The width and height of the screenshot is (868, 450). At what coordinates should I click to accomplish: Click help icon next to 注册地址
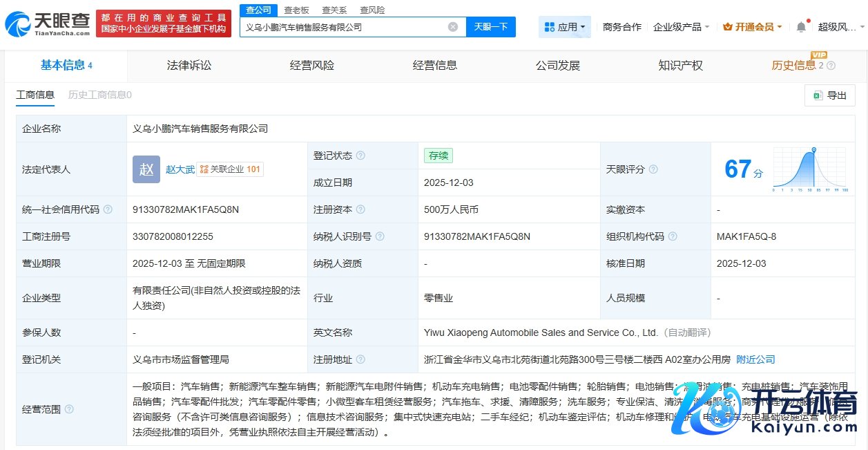click(360, 359)
